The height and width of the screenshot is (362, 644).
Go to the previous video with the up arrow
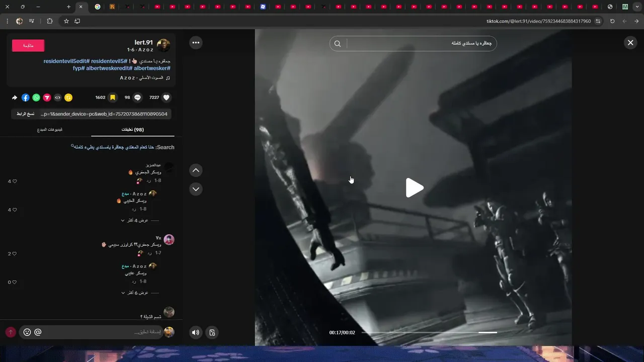tap(196, 170)
